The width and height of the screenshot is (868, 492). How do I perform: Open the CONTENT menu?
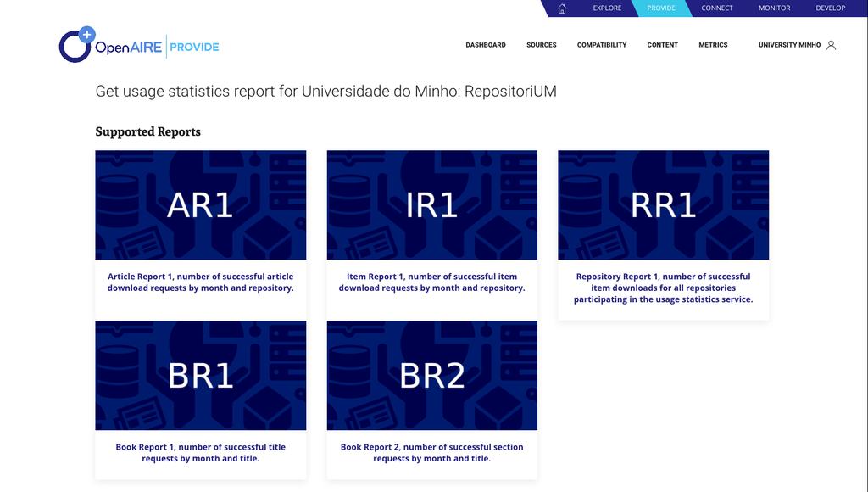tap(663, 45)
